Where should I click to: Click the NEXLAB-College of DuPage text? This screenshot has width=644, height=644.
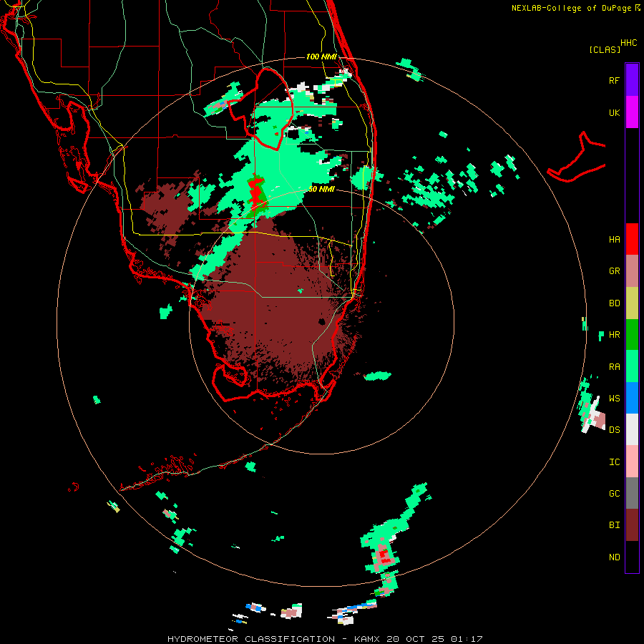[x=571, y=8]
